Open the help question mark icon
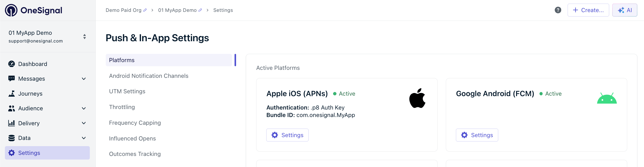The image size is (644, 167). pyautogui.click(x=558, y=10)
